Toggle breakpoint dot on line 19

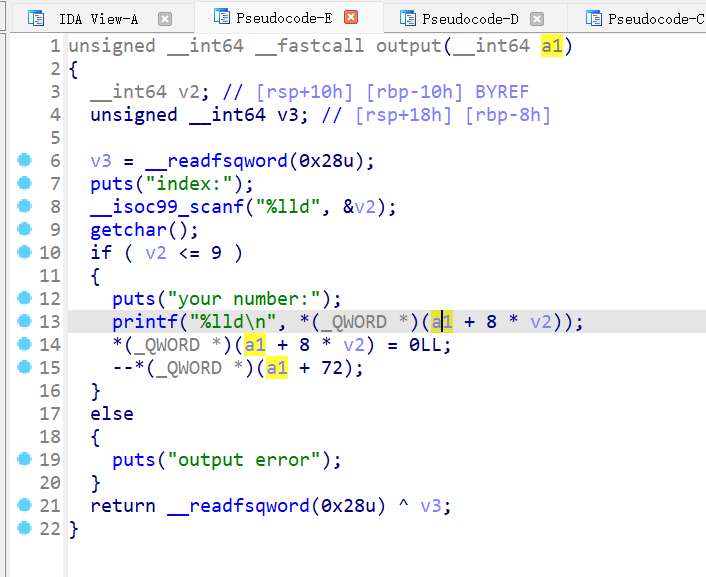coord(23,460)
